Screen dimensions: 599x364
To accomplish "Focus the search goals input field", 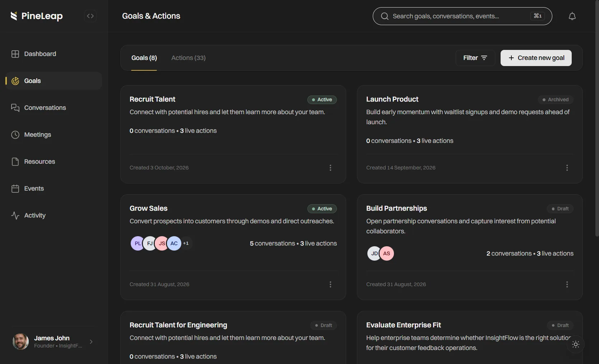I will pyautogui.click(x=462, y=16).
